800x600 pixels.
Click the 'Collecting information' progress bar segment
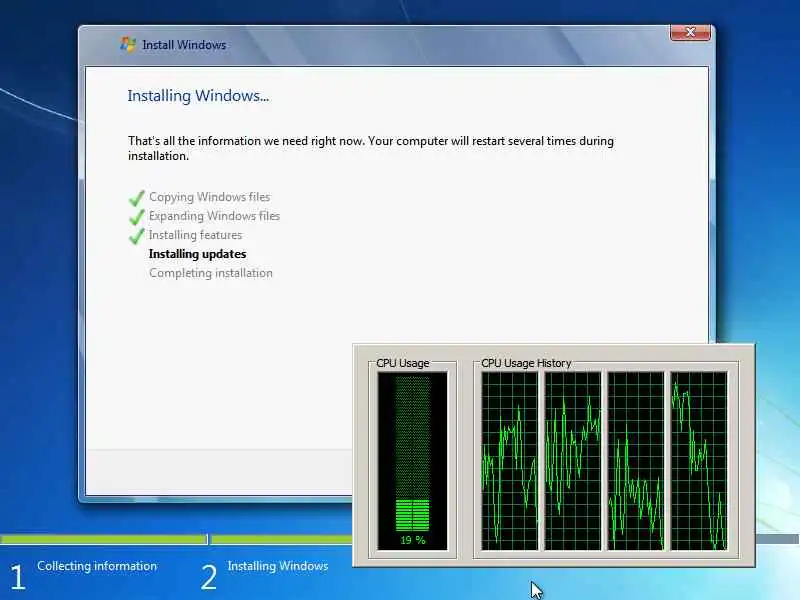104,539
